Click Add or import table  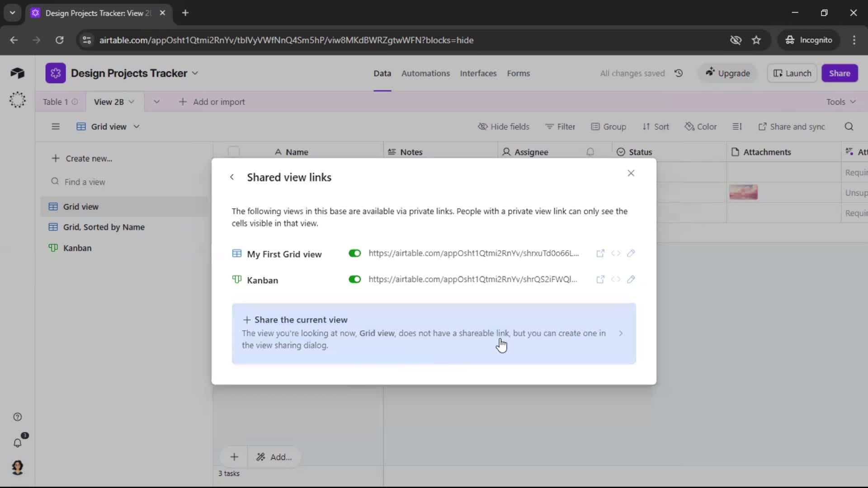pyautogui.click(x=212, y=102)
